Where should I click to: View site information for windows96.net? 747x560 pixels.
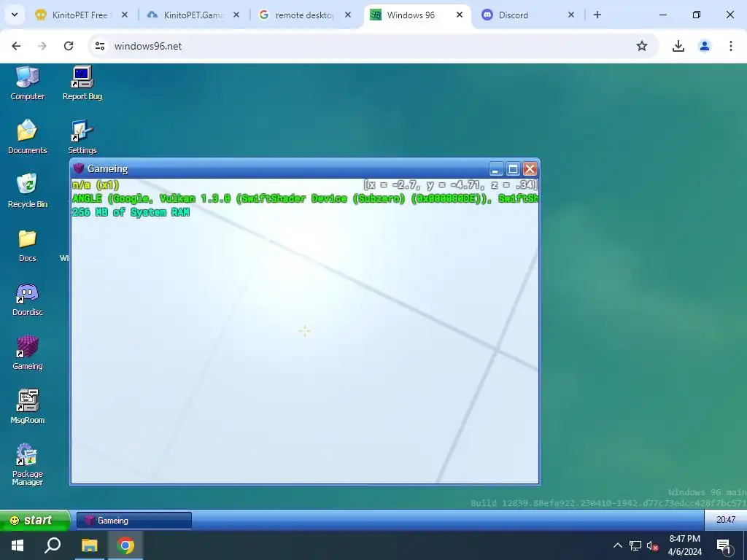(99, 46)
